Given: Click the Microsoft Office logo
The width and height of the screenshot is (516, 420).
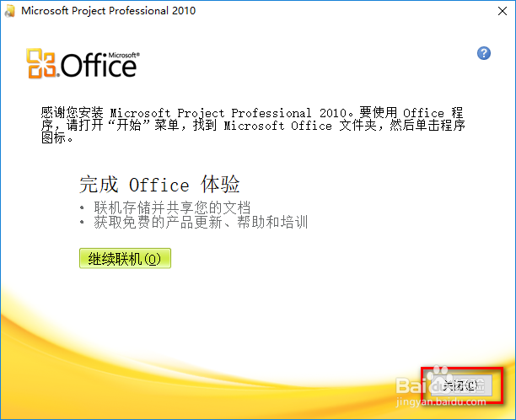Looking at the screenshot, I should (83, 63).
